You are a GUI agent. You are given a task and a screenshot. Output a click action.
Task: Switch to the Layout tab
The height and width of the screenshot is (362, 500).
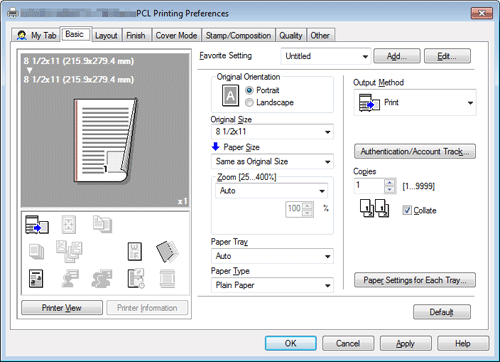tap(106, 35)
